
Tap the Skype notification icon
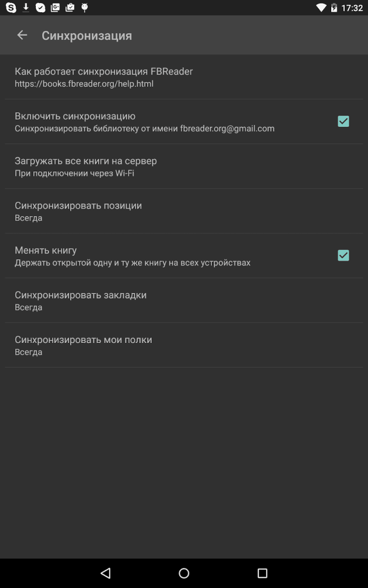coord(11,8)
